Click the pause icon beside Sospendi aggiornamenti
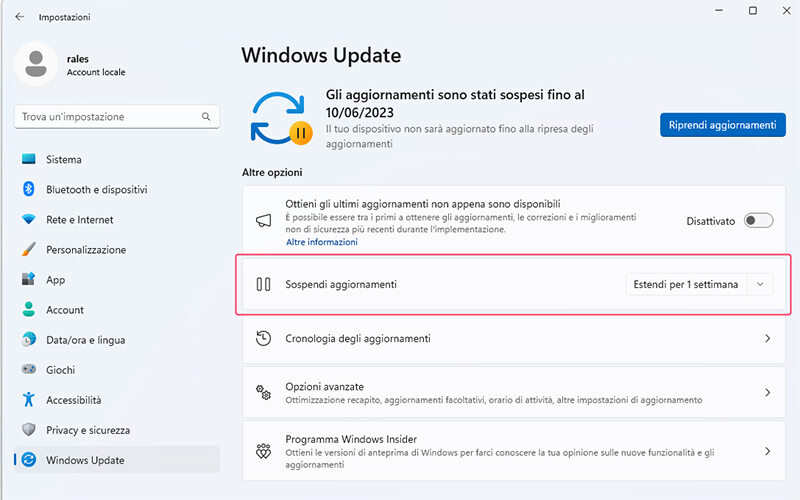The image size is (800, 500). point(263,284)
